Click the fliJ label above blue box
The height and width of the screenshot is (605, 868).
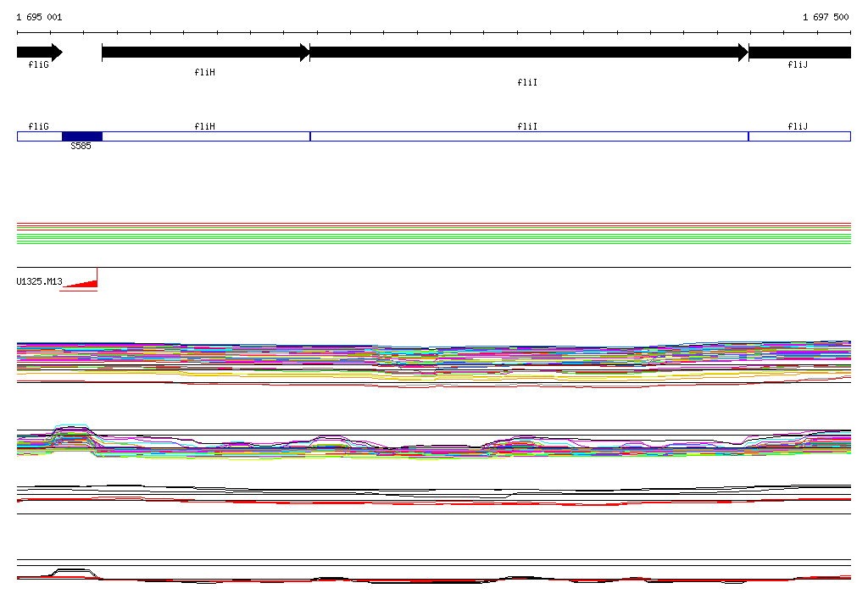pos(797,127)
